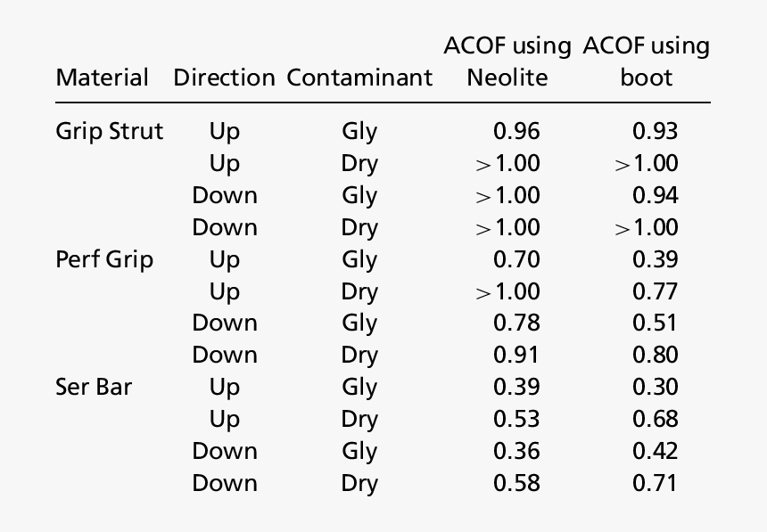
Task: Click the 0.91 Neolite value
Action: (x=516, y=355)
